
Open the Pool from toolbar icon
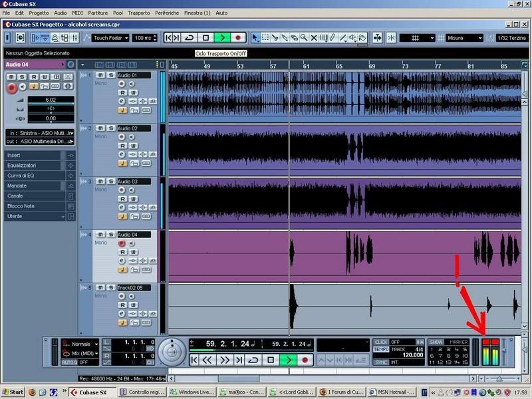click(65, 38)
